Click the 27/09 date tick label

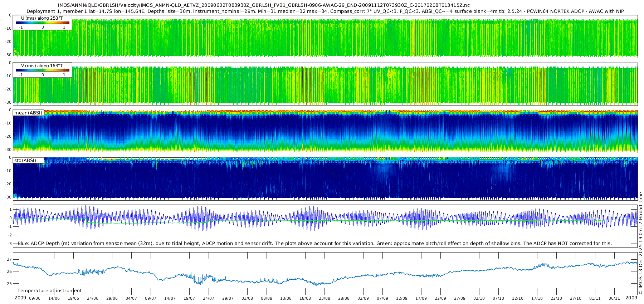coord(460,299)
